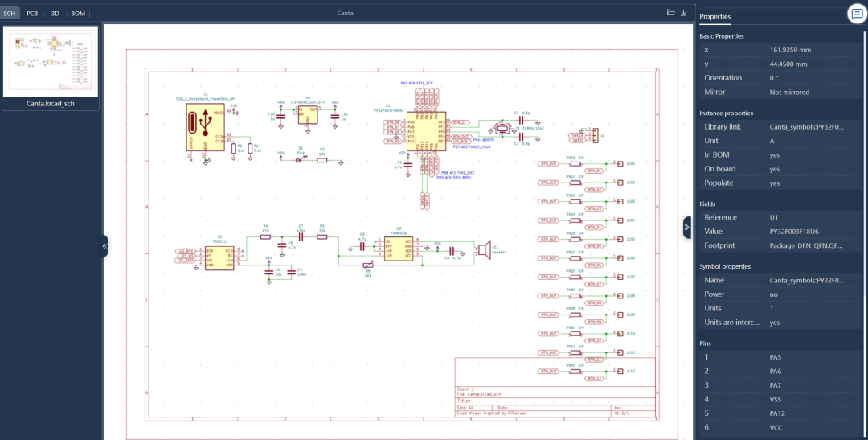Collapse the Properties panel with the chevron
The height and width of the screenshot is (440, 868).
pyautogui.click(x=687, y=227)
